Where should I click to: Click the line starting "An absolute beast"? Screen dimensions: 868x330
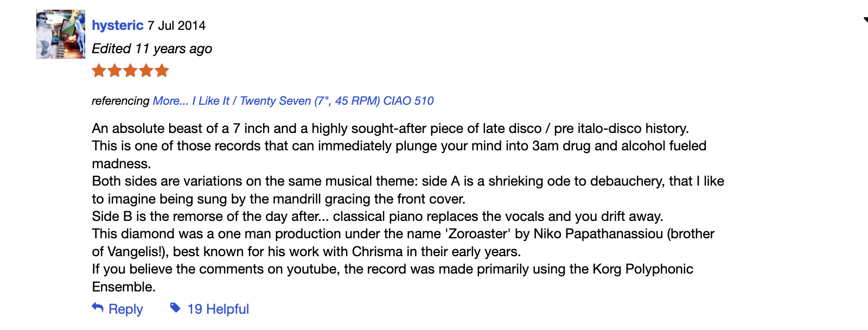[390, 129]
